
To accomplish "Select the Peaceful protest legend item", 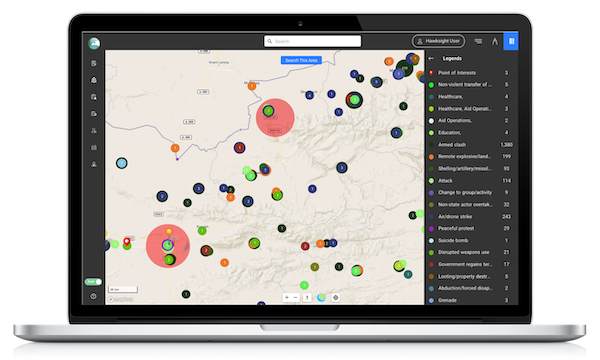I will (x=471, y=228).
